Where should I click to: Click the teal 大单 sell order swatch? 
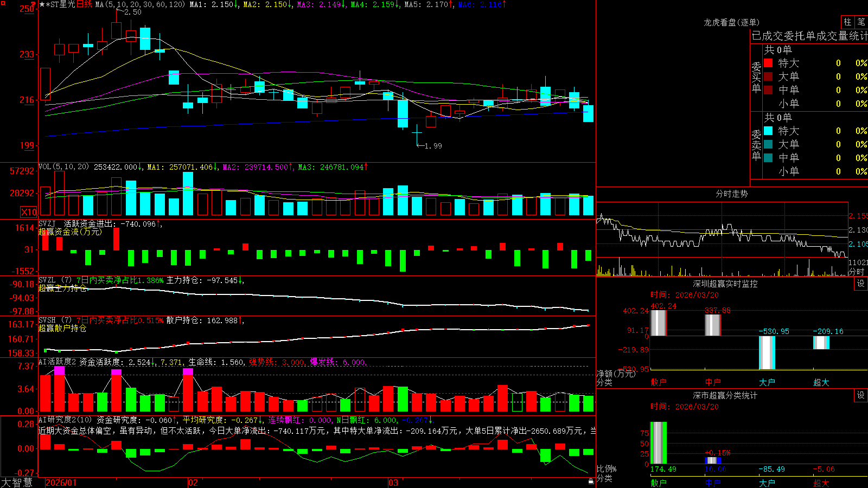(x=768, y=144)
